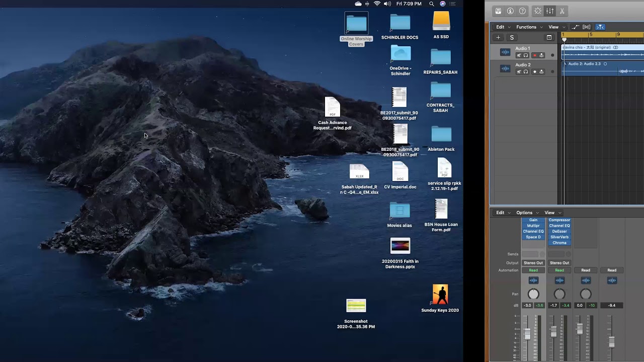Click Audio 1 waveform track icon
644x362 pixels.
click(x=505, y=52)
